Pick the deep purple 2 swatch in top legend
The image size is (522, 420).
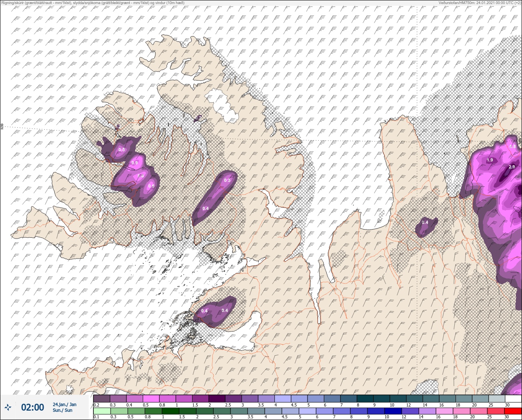[217, 398]
